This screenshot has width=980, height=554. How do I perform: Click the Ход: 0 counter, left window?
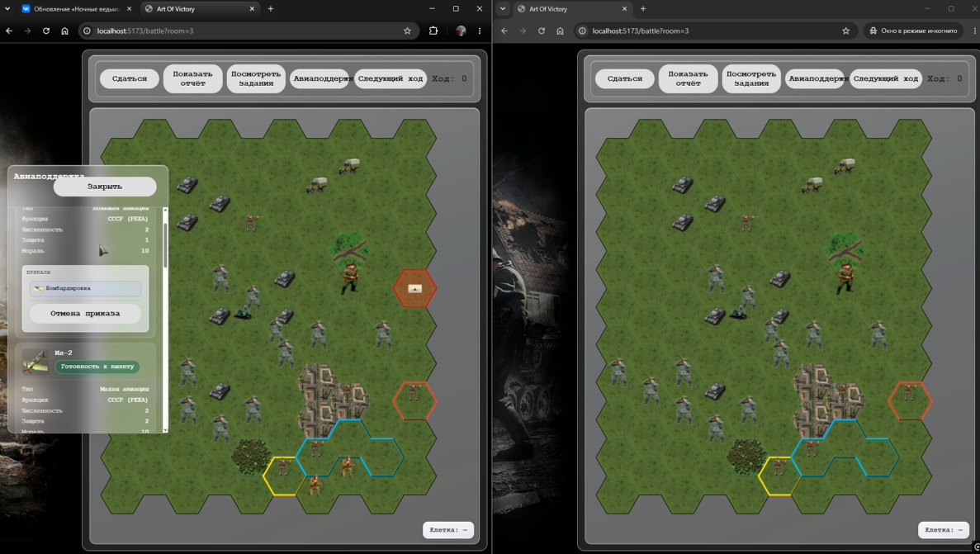click(449, 78)
